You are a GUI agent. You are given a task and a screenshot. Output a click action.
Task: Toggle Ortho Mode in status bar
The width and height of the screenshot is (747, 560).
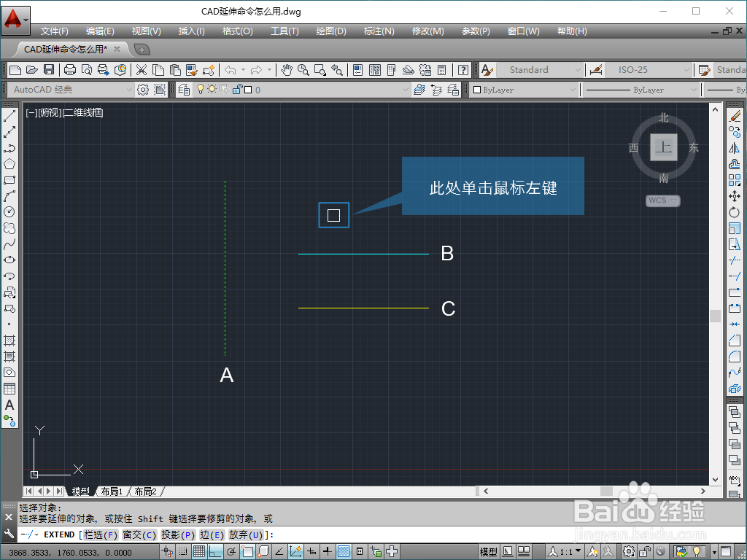coord(215,551)
